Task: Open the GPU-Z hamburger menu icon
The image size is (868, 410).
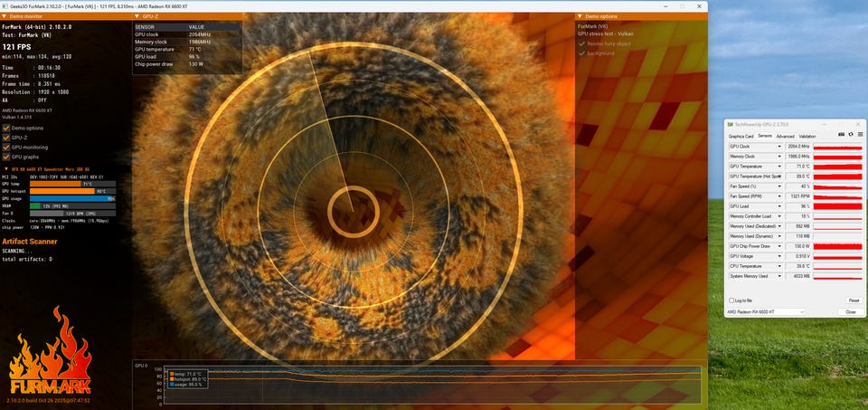Action: pyautogui.click(x=860, y=135)
